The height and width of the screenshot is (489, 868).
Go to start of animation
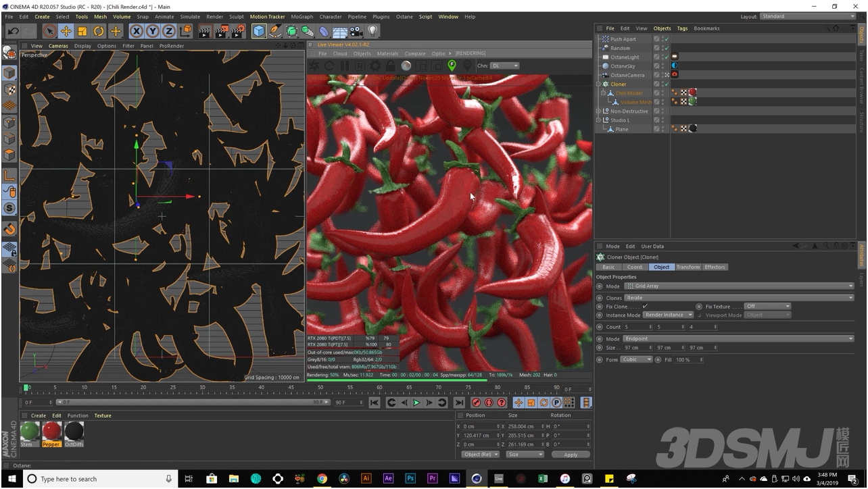(374, 403)
